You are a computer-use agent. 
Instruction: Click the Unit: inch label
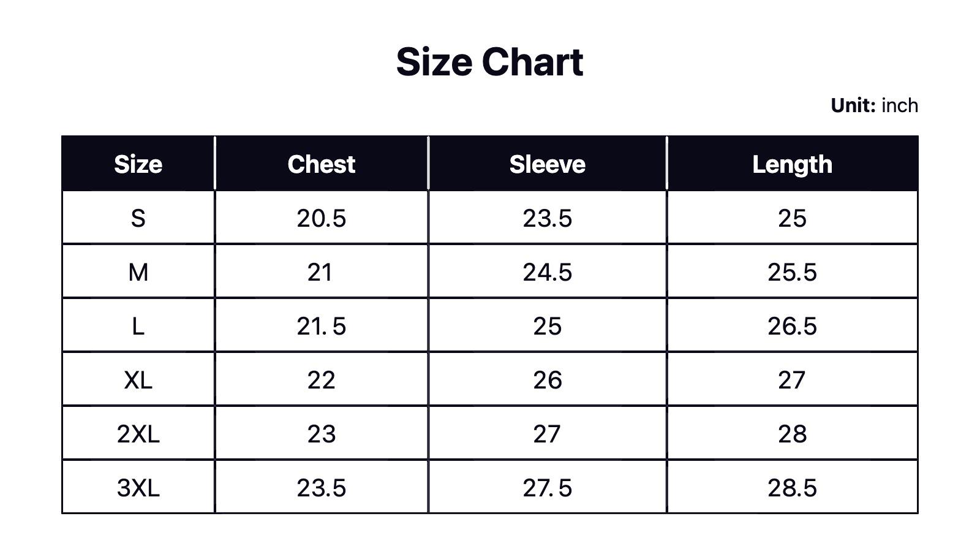(x=874, y=105)
